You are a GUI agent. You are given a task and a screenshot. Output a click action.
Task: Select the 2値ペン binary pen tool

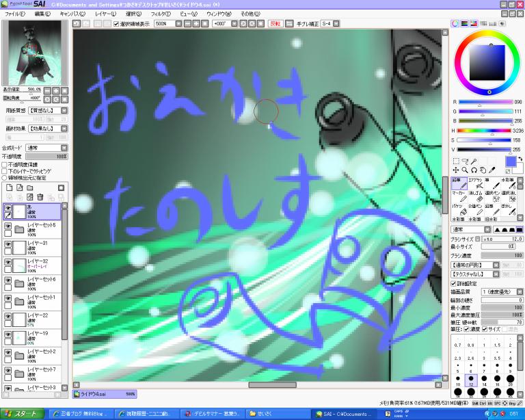tap(476, 209)
